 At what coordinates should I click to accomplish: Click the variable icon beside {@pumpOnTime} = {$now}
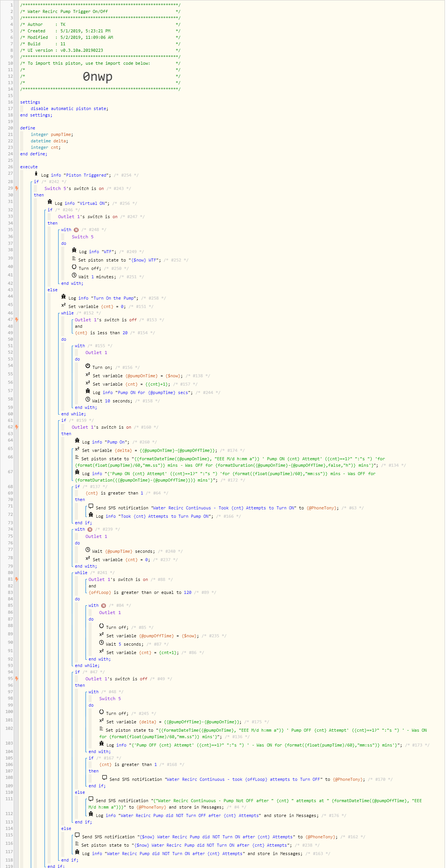88,374
